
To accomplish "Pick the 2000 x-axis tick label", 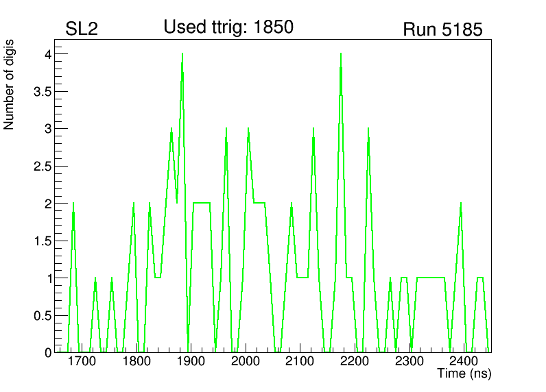I will click(x=246, y=362).
